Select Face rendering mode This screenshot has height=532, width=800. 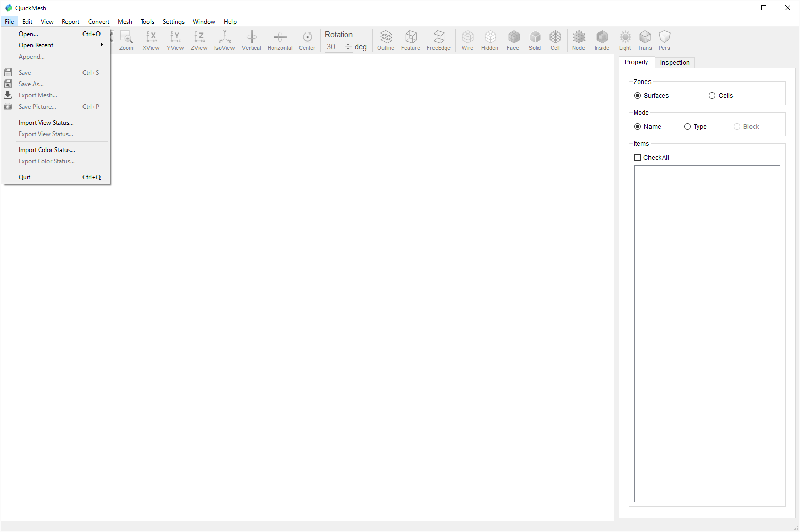tap(513, 40)
